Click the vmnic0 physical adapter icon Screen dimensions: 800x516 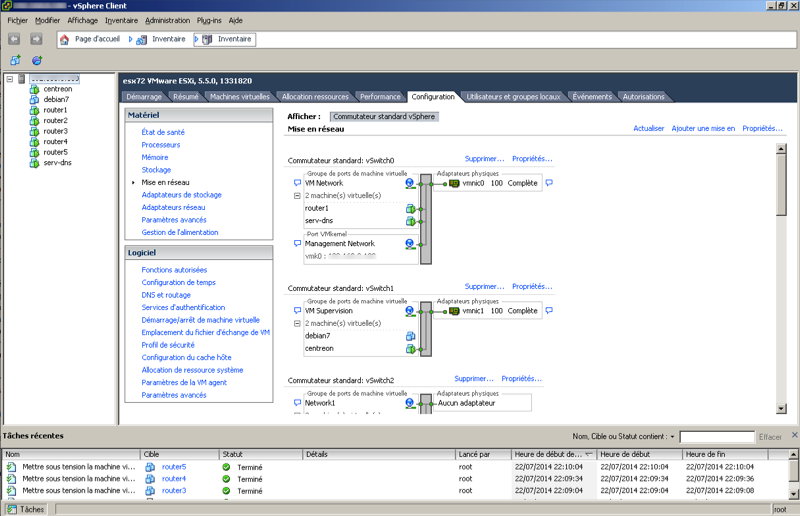coord(453,183)
